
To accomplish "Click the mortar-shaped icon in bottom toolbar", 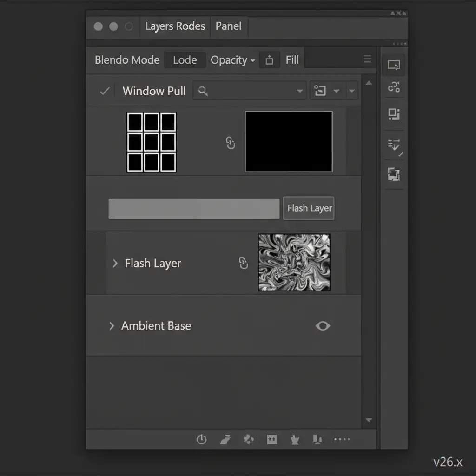I will (294, 439).
